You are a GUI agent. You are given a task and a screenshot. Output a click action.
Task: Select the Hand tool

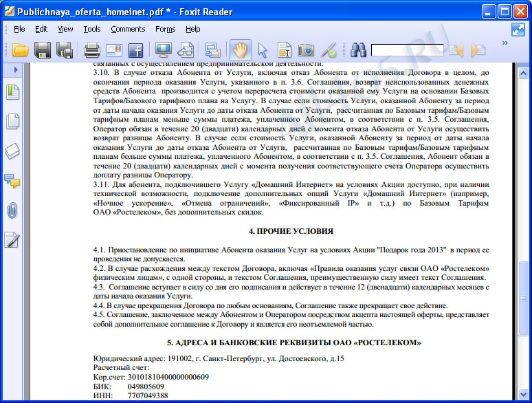[x=240, y=50]
